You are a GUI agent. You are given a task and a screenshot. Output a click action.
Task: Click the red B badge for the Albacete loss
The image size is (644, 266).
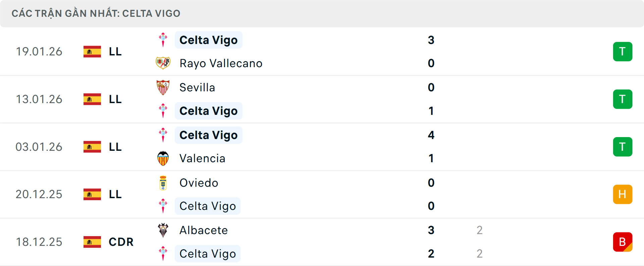pos(623,242)
